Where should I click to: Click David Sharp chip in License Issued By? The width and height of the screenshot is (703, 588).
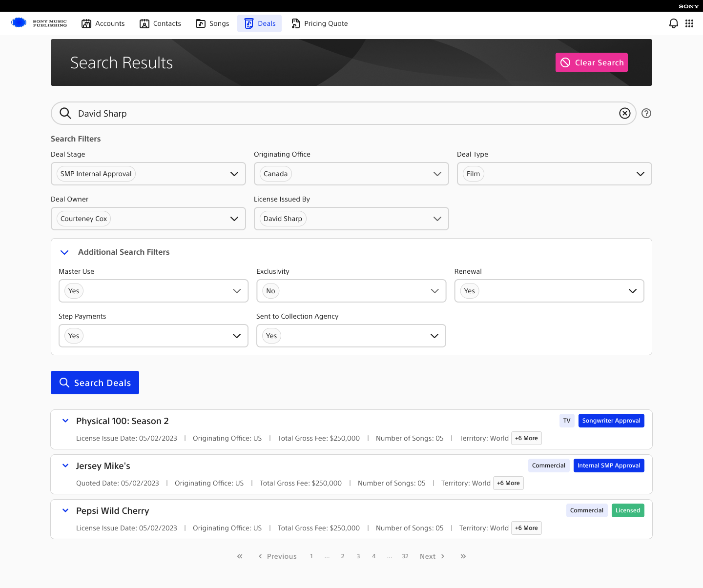(283, 219)
